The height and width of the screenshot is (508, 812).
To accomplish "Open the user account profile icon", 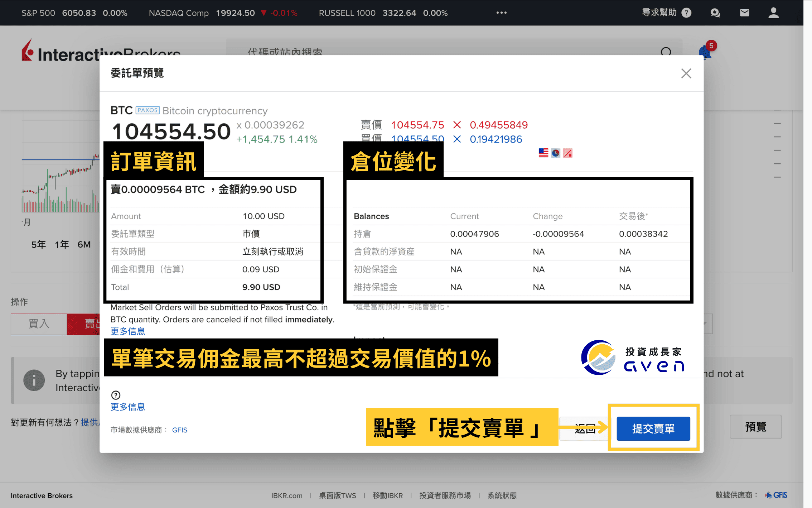I will click(x=774, y=13).
